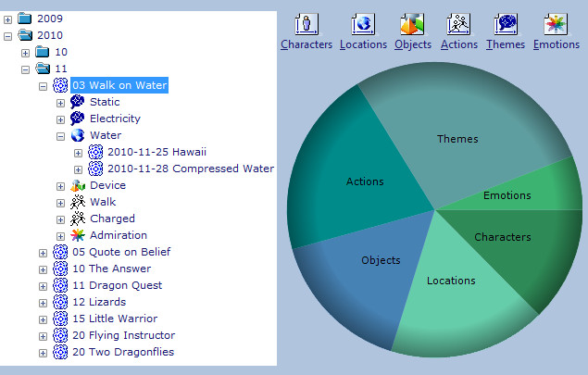The height and width of the screenshot is (375, 588).
Task: Expand the 2010-11-28 Compressed Water node
Action: pyautogui.click(x=79, y=169)
